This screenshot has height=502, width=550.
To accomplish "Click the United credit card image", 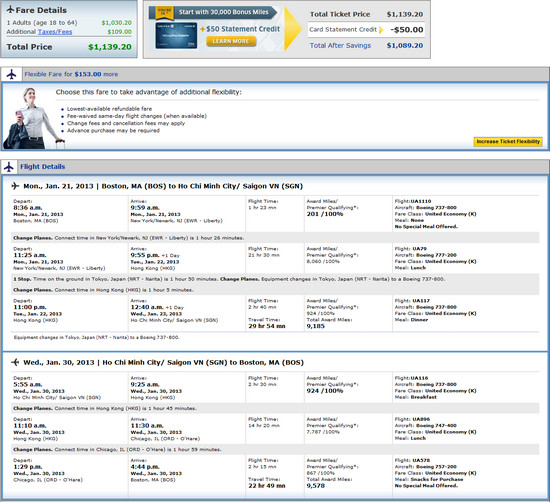I will pyautogui.click(x=176, y=36).
